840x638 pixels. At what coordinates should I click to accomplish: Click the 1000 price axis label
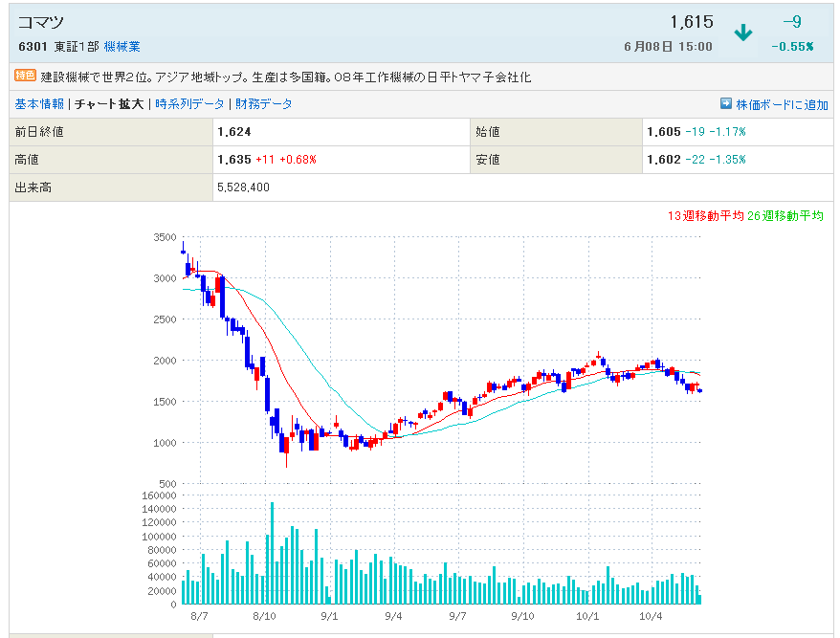165,443
